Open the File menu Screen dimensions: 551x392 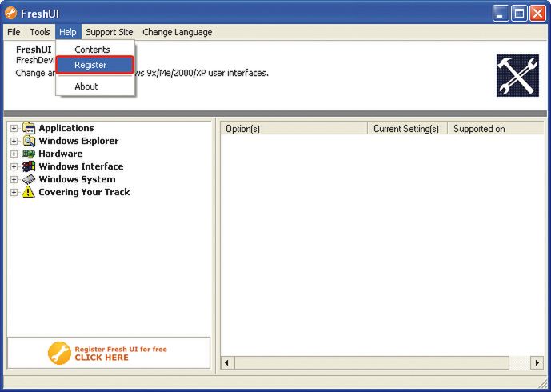tap(14, 32)
